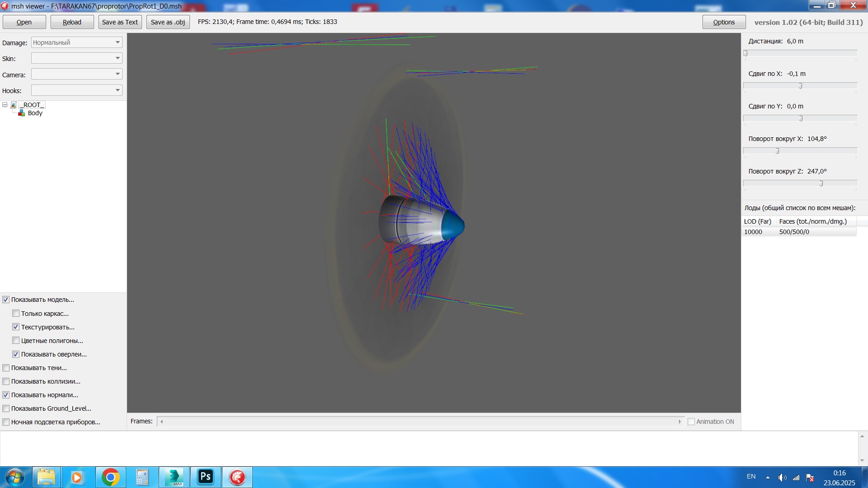
Task: Toggle the Animation ON checkbox
Action: pyautogui.click(x=691, y=422)
